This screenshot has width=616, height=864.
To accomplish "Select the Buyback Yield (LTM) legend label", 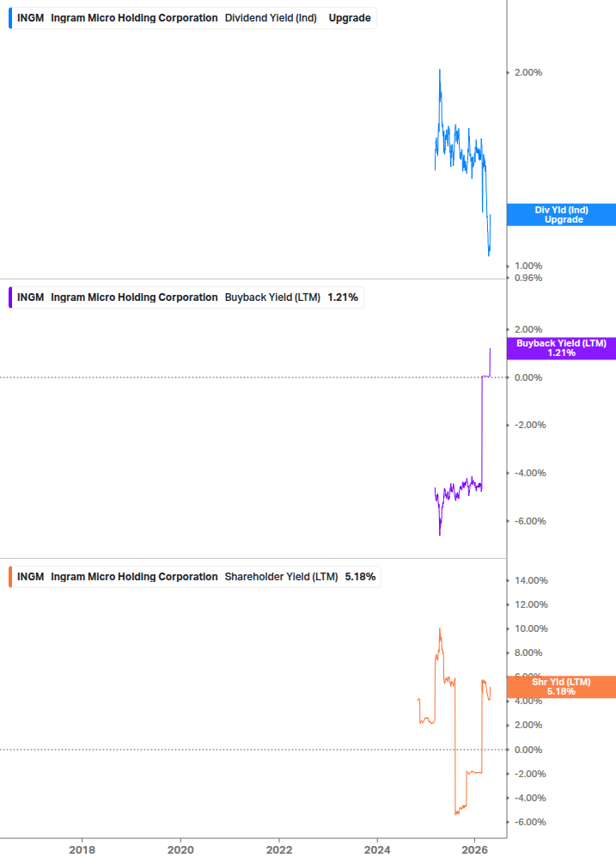I will pos(272,297).
